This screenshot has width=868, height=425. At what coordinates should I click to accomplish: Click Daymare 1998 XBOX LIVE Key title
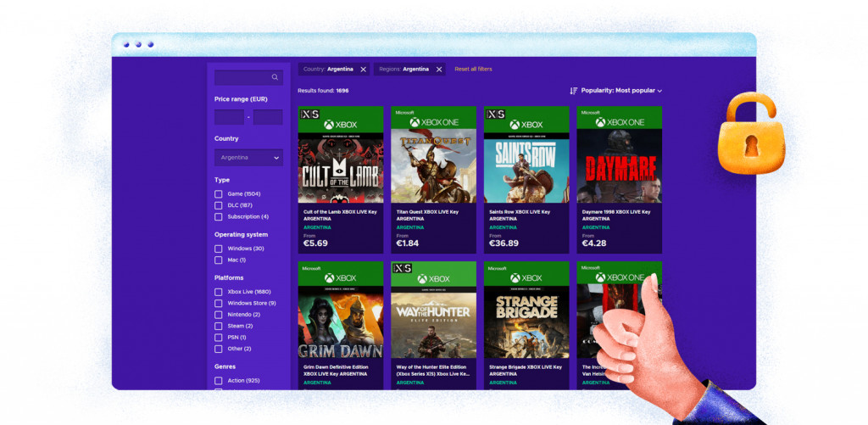coord(616,215)
